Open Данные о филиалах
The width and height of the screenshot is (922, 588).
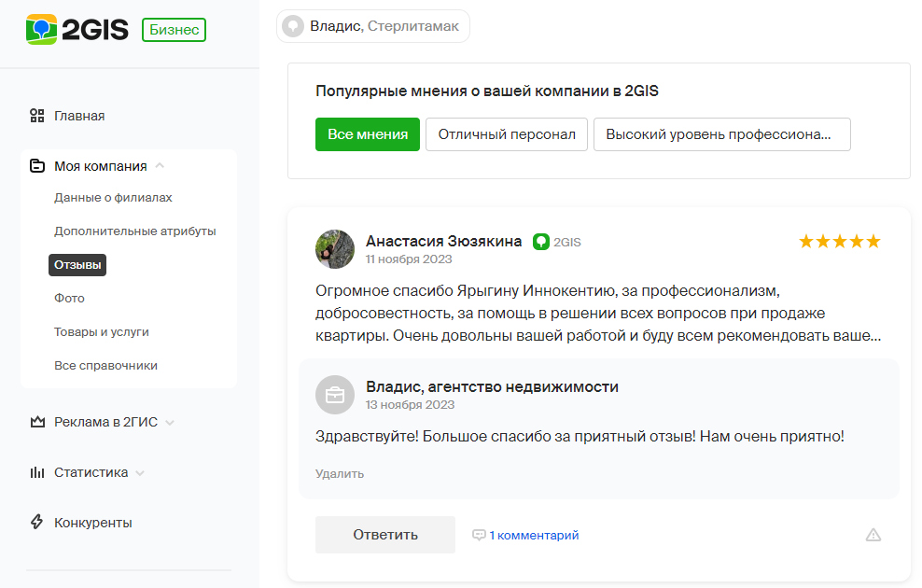113,198
